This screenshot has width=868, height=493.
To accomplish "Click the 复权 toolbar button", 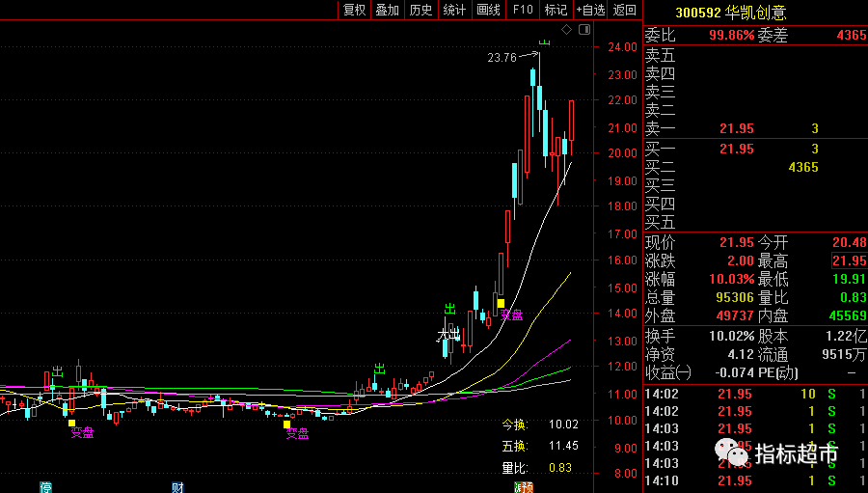I will tap(354, 10).
